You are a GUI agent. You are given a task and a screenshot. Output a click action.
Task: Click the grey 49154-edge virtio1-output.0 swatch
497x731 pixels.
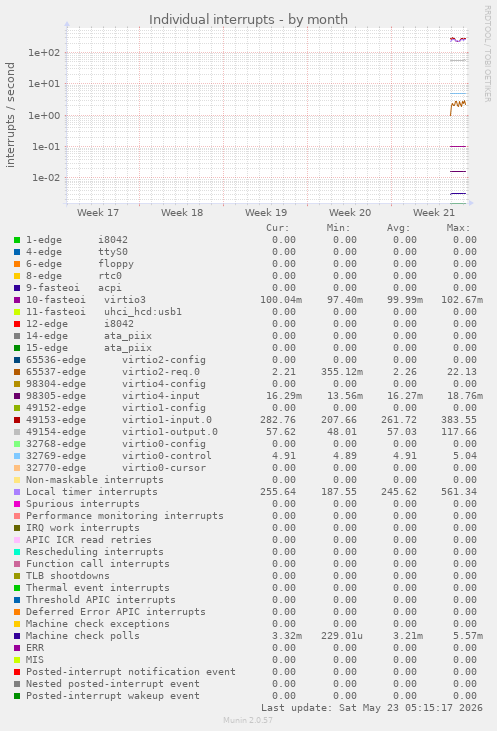[x=17, y=432]
